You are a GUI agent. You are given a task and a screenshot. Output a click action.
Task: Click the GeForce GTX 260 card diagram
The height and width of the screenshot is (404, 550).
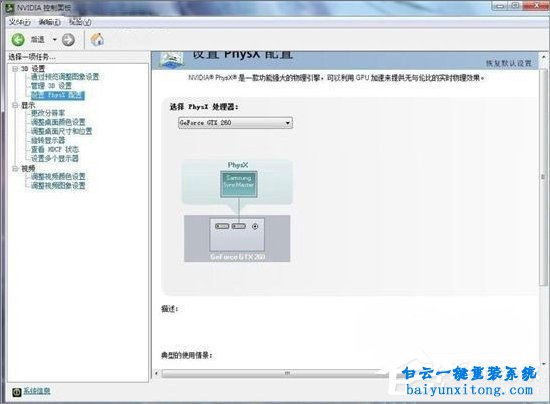tap(237, 238)
